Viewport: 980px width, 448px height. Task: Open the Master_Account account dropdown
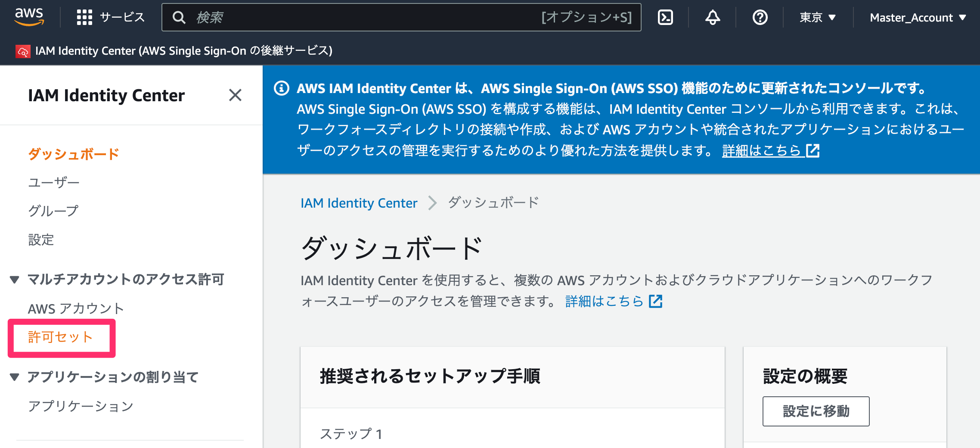918,17
